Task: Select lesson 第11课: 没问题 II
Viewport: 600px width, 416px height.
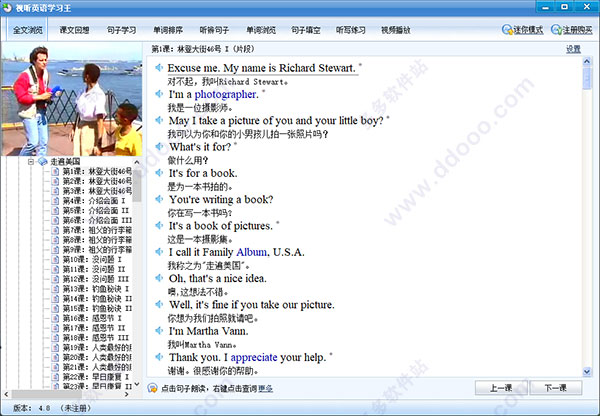Action: pos(94,269)
